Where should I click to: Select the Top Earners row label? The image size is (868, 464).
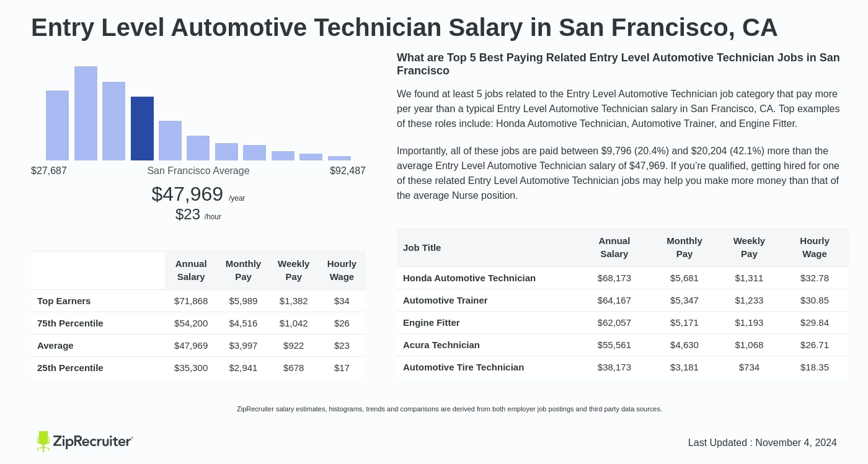(x=64, y=301)
